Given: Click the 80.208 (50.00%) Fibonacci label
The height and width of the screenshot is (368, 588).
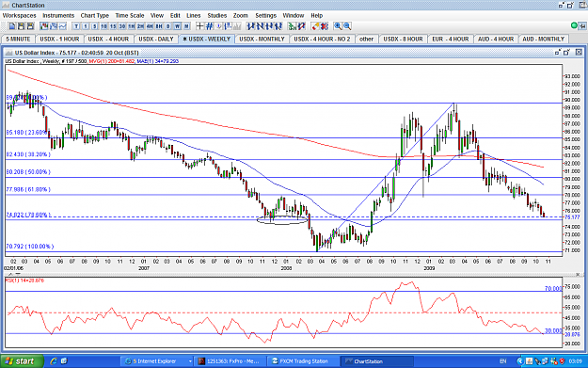Looking at the screenshot, I should [28, 172].
